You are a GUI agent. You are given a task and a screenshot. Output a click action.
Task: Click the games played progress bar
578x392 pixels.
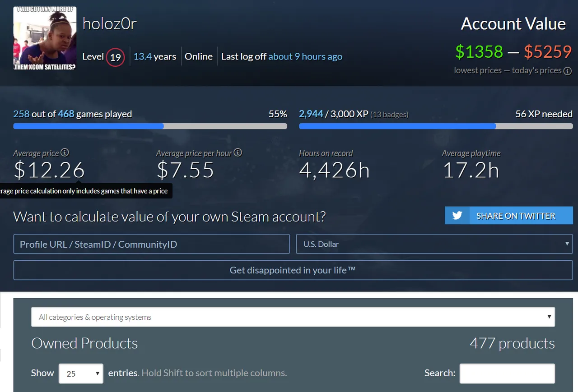pyautogui.click(x=150, y=126)
